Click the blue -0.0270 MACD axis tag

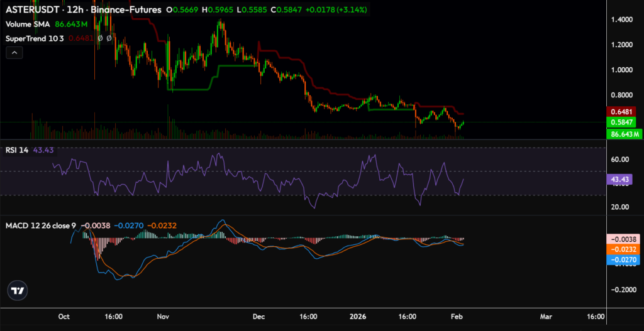point(623,259)
